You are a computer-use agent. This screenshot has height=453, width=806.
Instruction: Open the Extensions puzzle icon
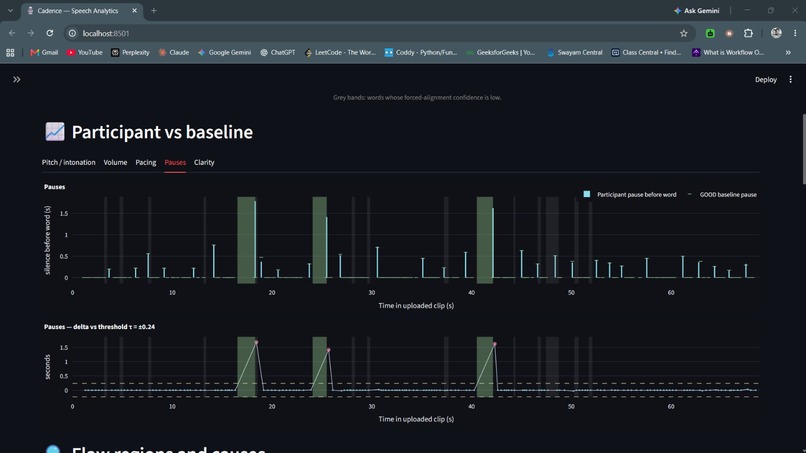[748, 33]
